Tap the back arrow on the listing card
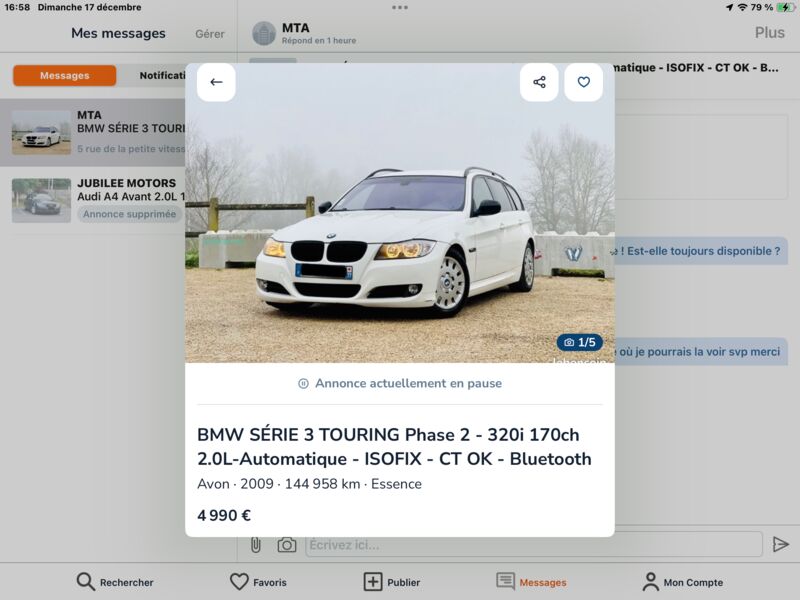The width and height of the screenshot is (800, 600). (x=216, y=82)
